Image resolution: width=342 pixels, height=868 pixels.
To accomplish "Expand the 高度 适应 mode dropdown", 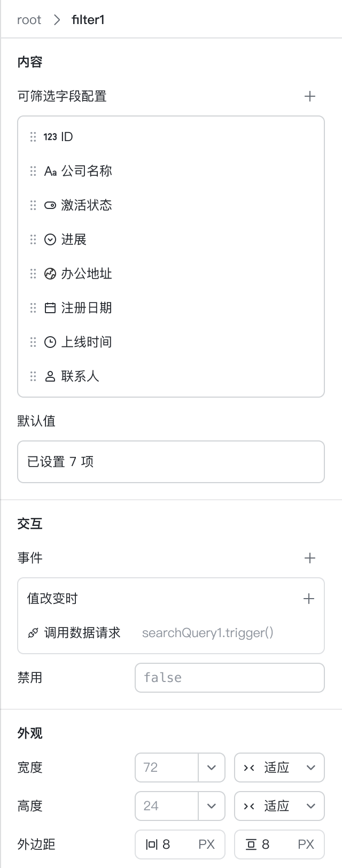I will click(279, 806).
